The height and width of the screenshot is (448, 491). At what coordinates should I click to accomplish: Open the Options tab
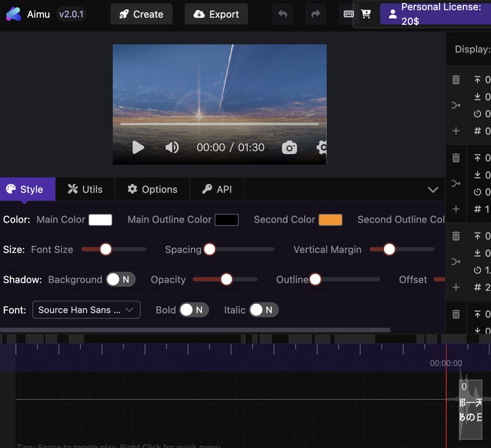(x=152, y=189)
